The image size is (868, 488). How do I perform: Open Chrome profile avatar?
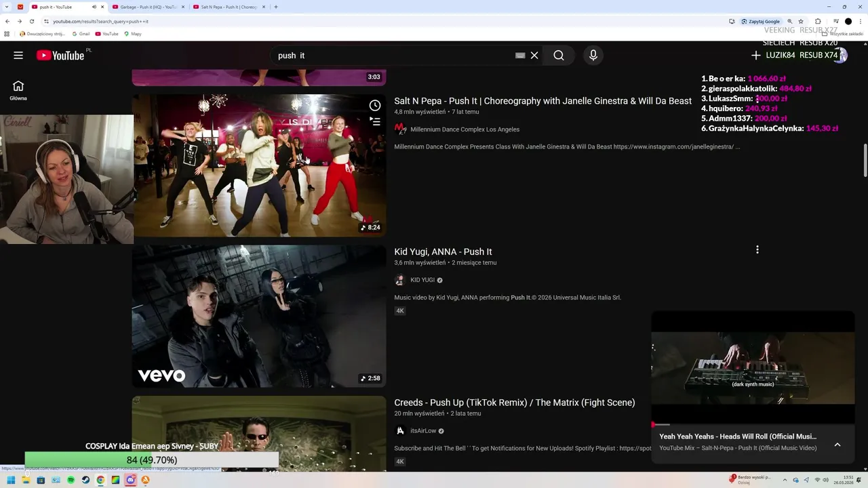point(848,21)
